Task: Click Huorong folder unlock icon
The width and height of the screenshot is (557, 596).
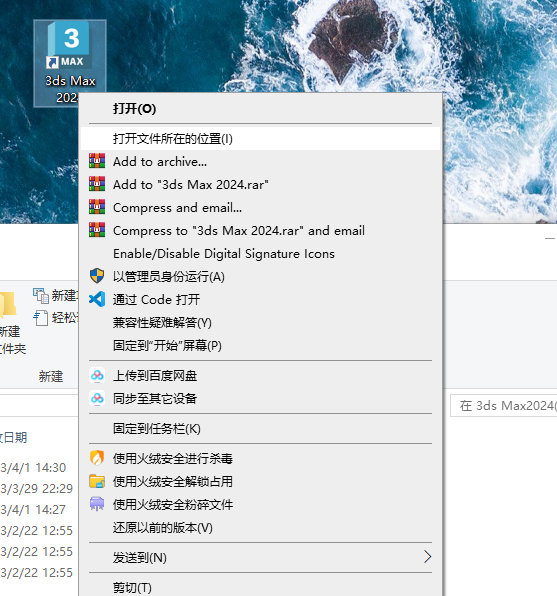Action: click(97, 481)
